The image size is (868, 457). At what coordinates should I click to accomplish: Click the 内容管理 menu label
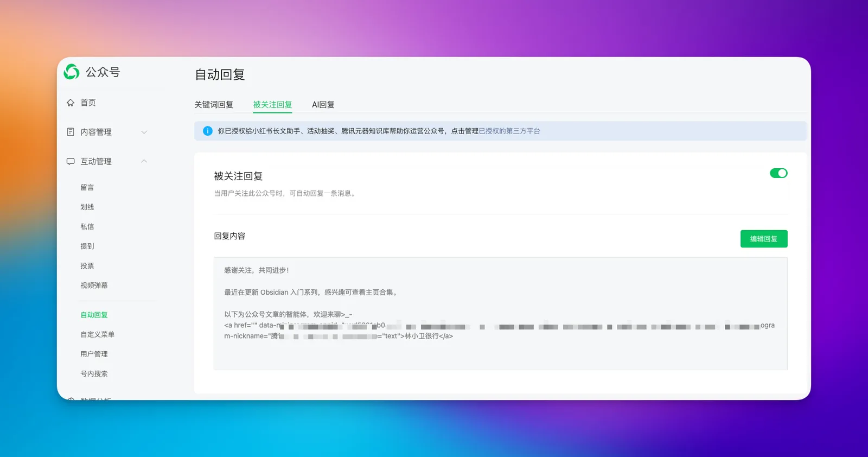(x=96, y=132)
